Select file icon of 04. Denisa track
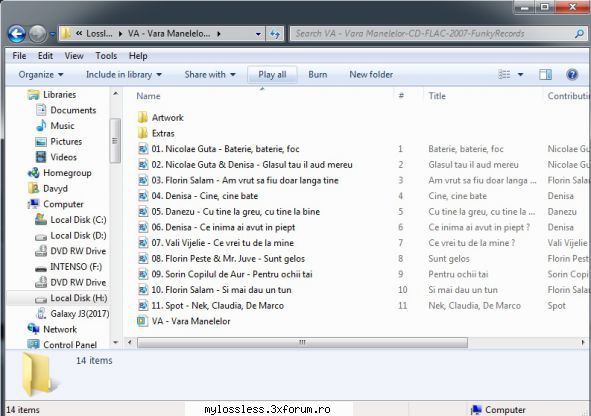 142,196
